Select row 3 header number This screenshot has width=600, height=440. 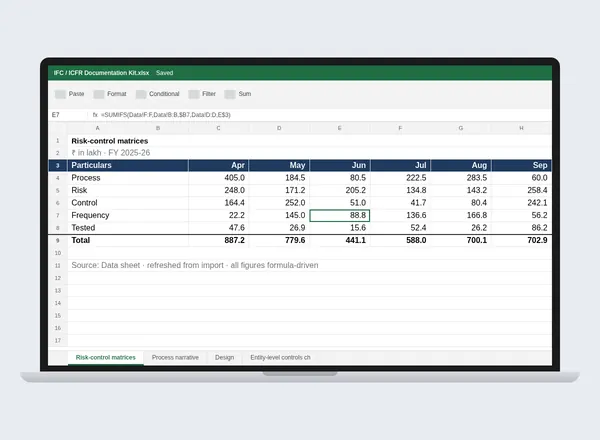tap(58, 165)
